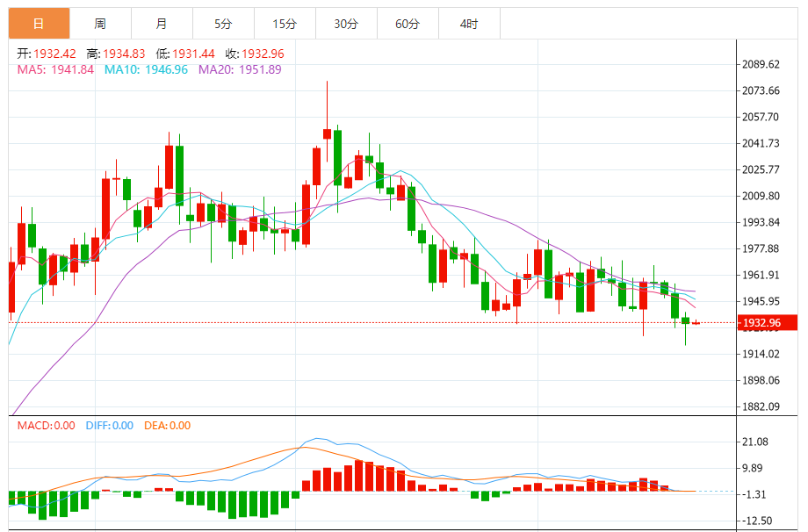This screenshot has width=808, height=532.
Task: Click the -12.50 MACD axis label
Action: click(756, 521)
